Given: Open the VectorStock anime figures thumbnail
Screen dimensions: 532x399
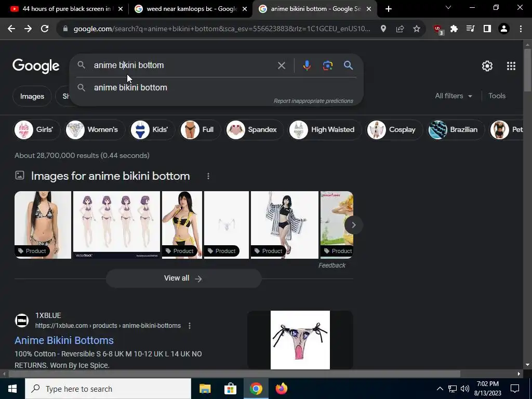Looking at the screenshot, I should pyautogui.click(x=116, y=225).
